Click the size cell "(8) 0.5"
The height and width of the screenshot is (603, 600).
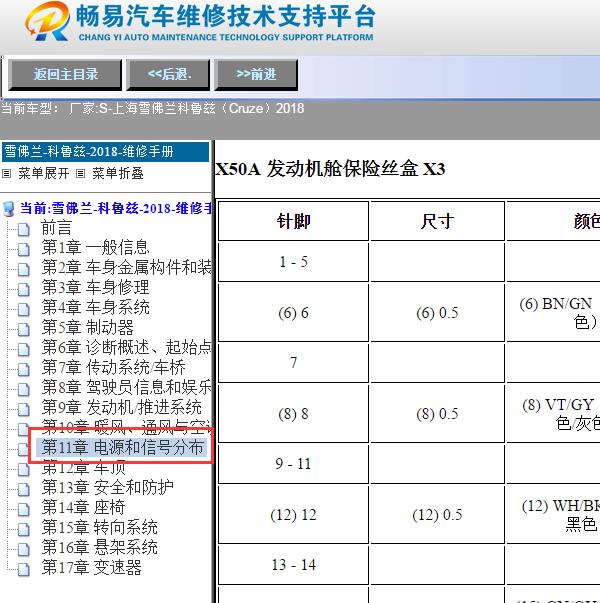pyautogui.click(x=437, y=414)
